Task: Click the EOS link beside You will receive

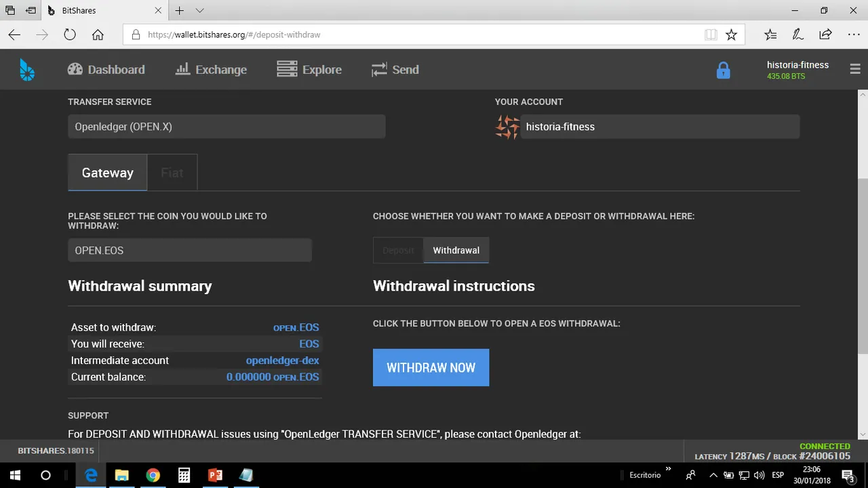Action: (x=309, y=344)
